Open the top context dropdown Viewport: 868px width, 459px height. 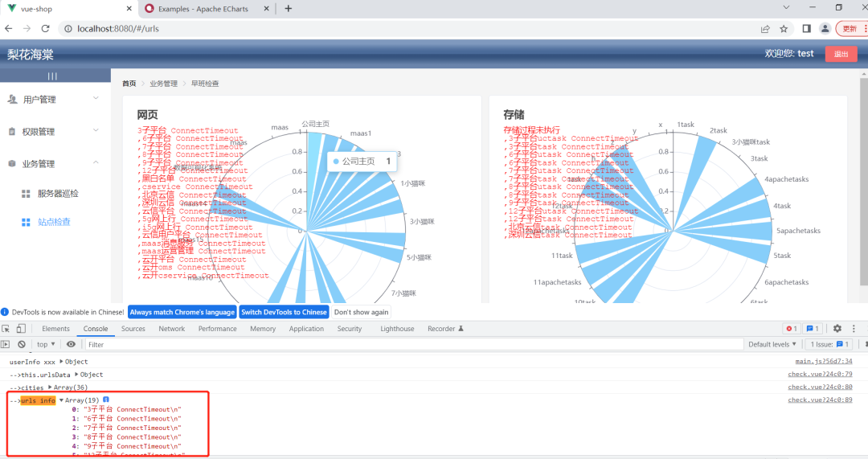pos(46,344)
